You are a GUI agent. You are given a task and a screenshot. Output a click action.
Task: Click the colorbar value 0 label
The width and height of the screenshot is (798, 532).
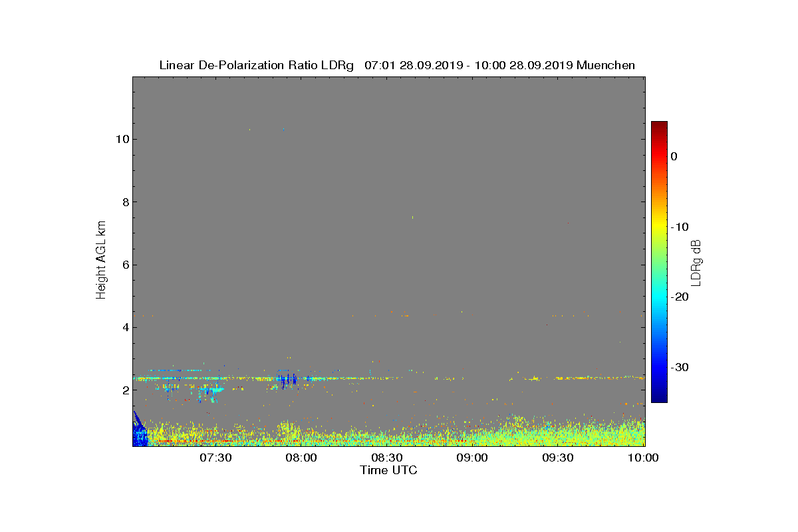[x=674, y=156]
